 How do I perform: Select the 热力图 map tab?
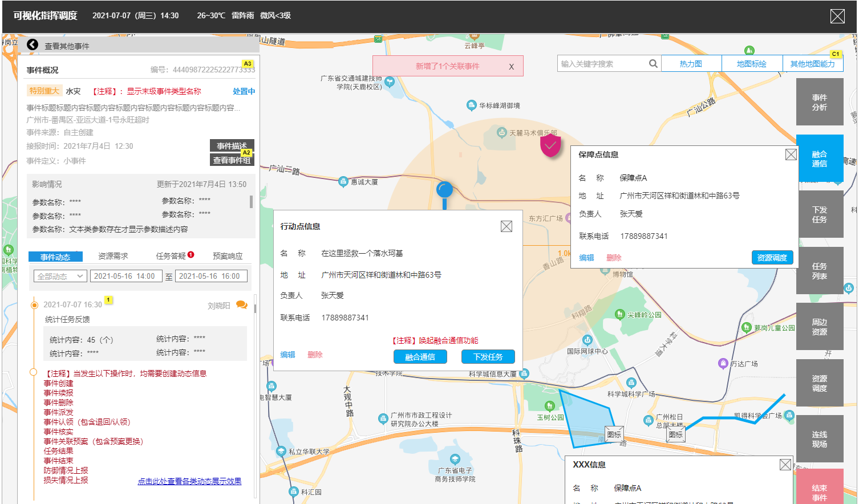pyautogui.click(x=691, y=64)
